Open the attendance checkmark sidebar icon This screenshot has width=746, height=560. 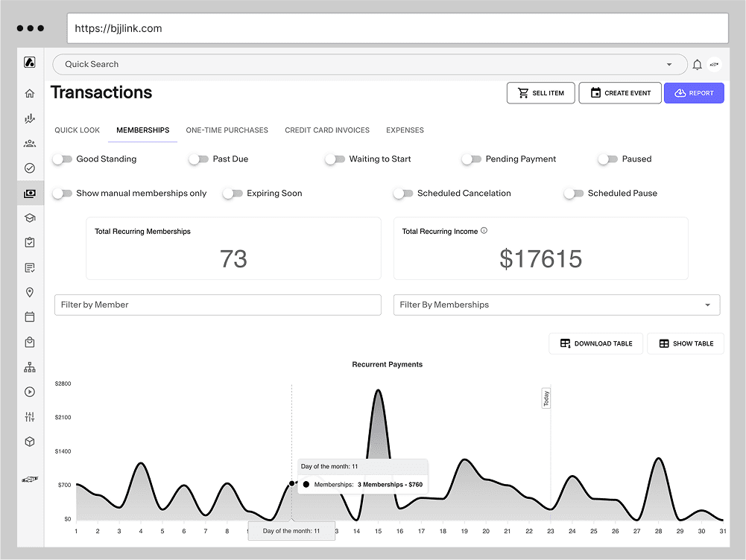click(x=30, y=168)
